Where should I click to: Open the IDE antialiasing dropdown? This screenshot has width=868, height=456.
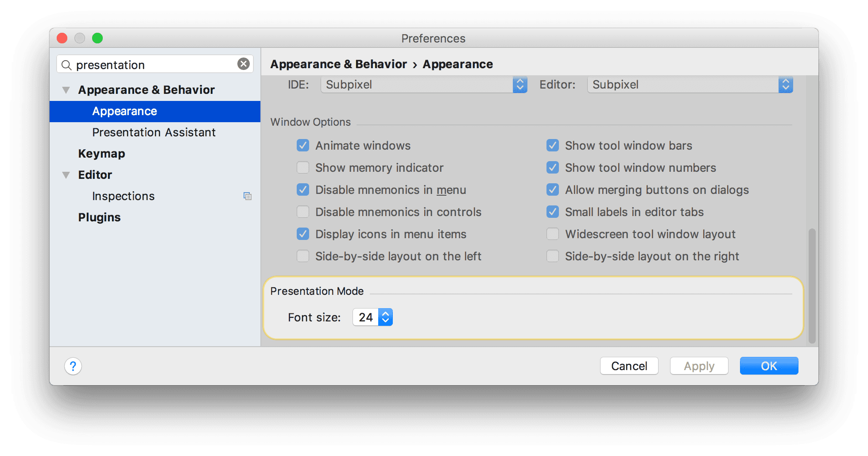coord(423,85)
